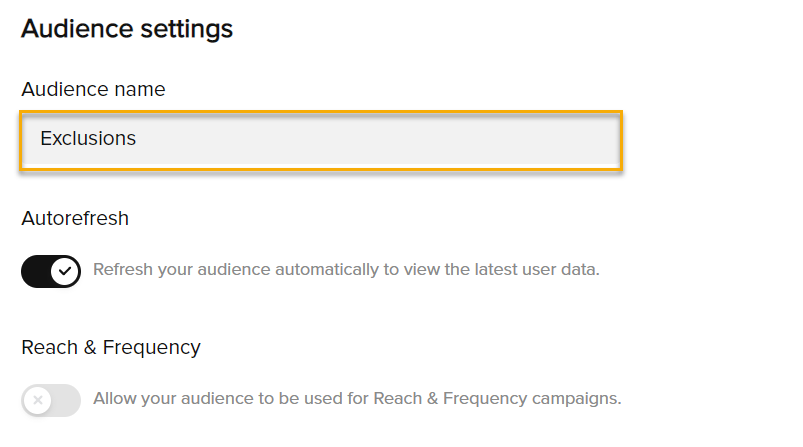Click the black track of the Autorefresh switch

36,270
